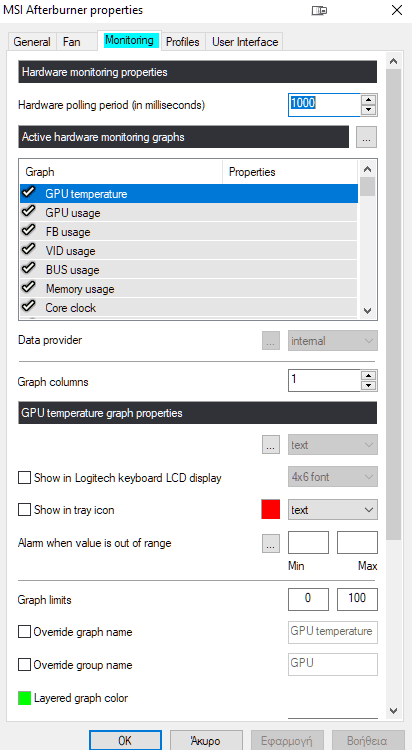Viewport: 412px width, 750px height.
Task: Select the BUS usage graph row
Action: (x=189, y=269)
